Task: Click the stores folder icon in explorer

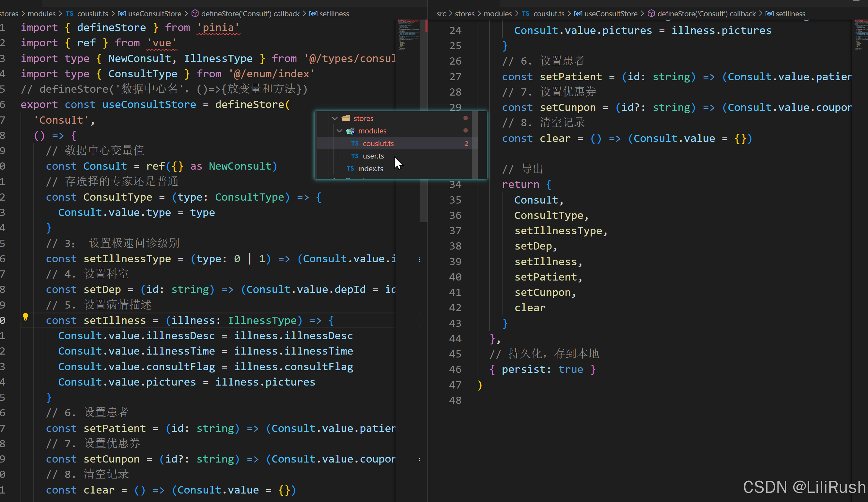Action: (346, 118)
